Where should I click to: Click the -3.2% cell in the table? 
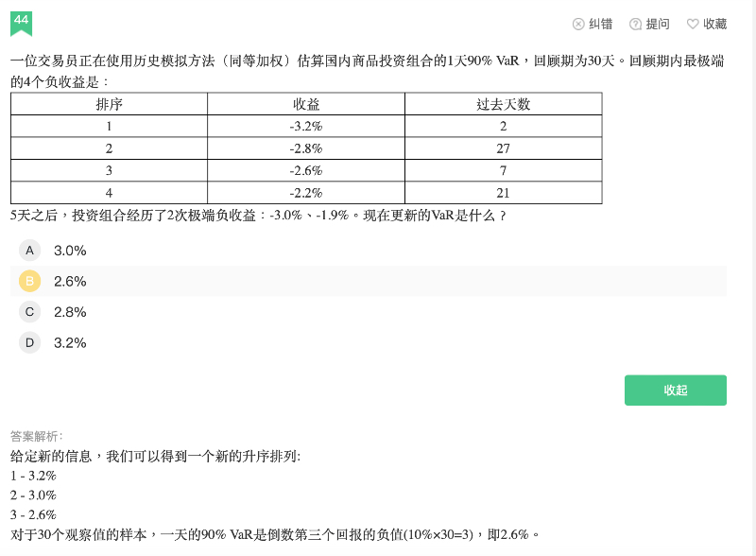click(306, 126)
